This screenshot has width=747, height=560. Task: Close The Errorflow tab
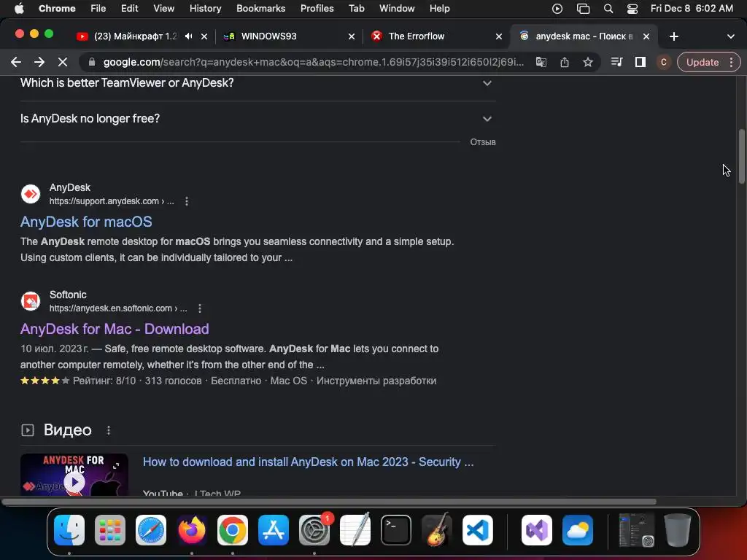499,36
